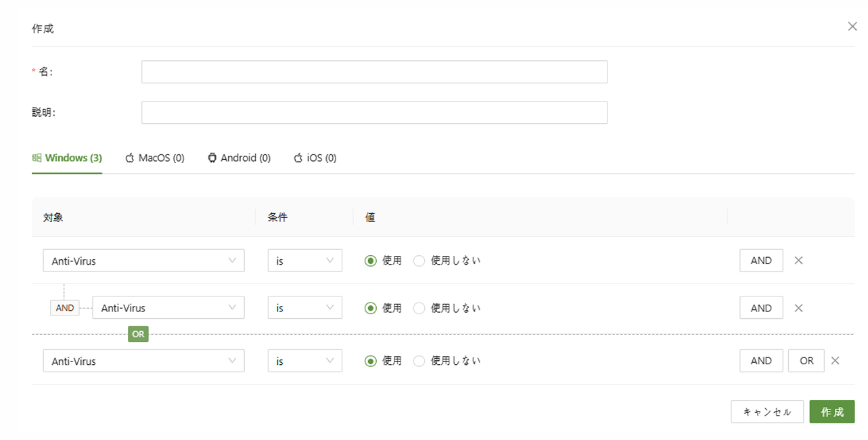Switch to the MacOS (0) tab

tap(155, 158)
